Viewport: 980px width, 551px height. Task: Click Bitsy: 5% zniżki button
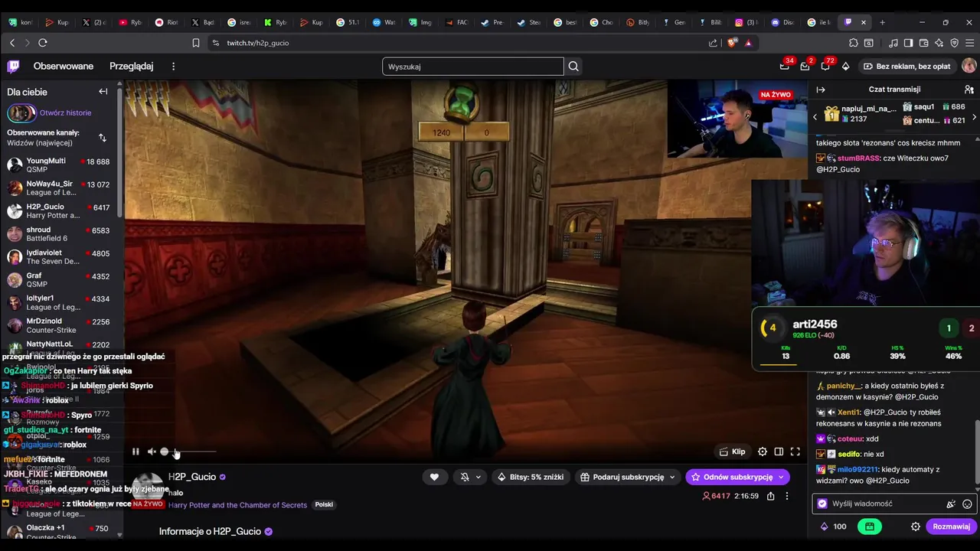coord(531,477)
